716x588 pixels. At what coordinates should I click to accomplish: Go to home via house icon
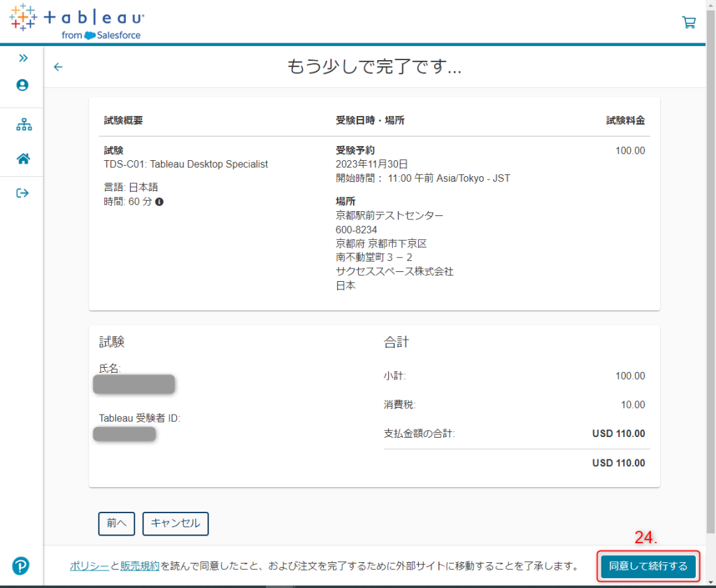click(23, 159)
